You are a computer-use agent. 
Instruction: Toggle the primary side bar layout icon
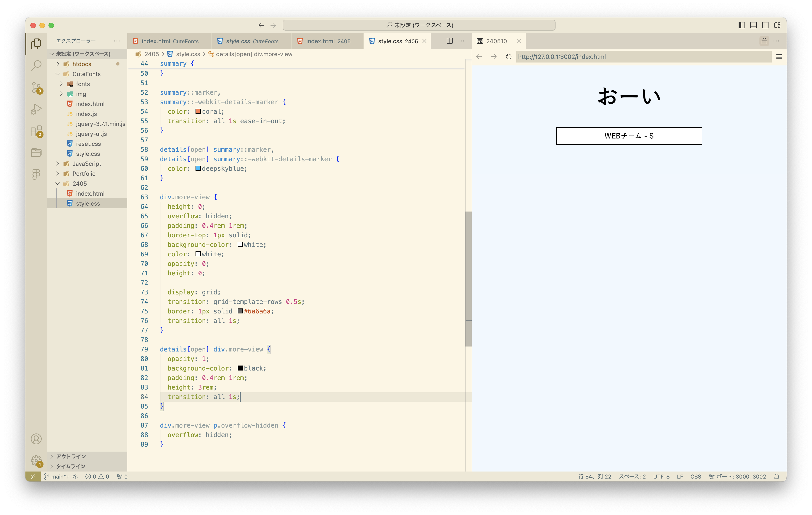coord(742,25)
